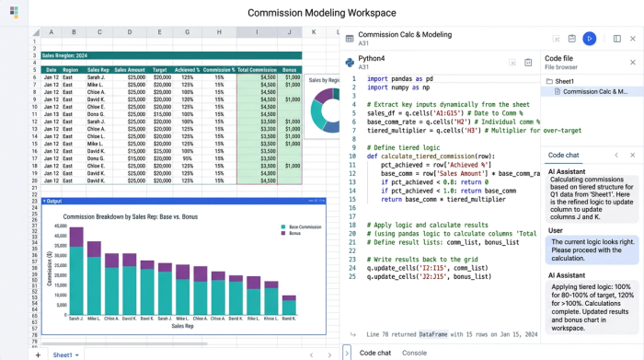Click the DataFrame link in output line
644x360 pixels.
coord(433,334)
